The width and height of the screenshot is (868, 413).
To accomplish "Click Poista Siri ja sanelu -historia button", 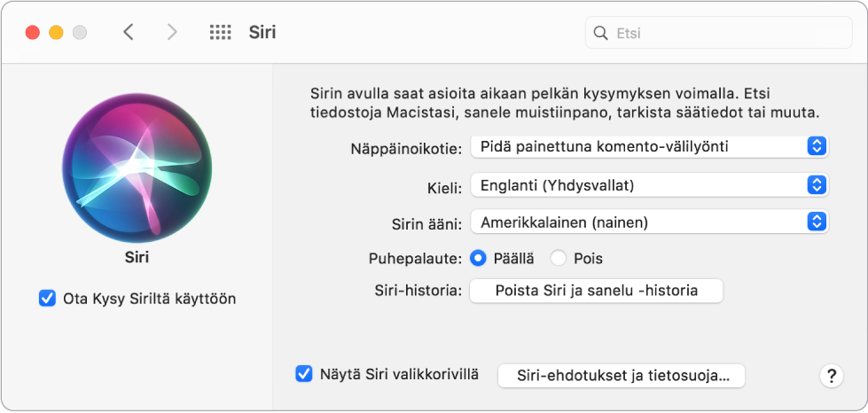I will coord(596,291).
